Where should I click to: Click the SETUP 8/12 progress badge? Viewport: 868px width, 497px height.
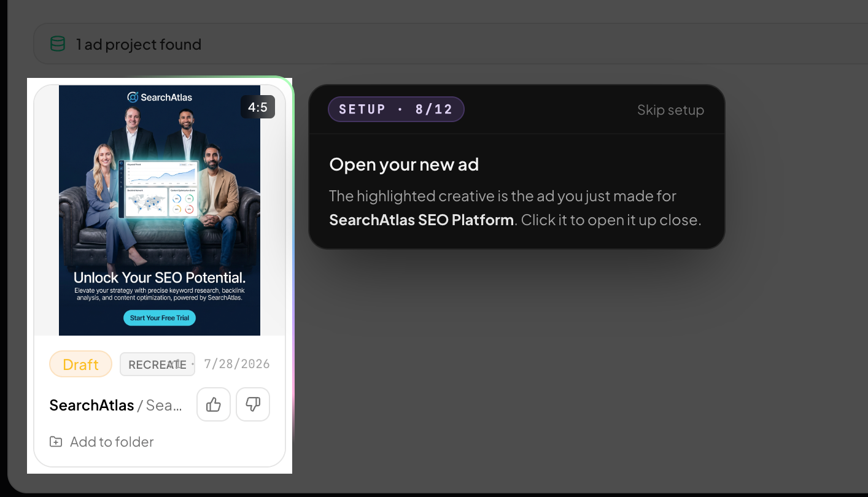(396, 109)
